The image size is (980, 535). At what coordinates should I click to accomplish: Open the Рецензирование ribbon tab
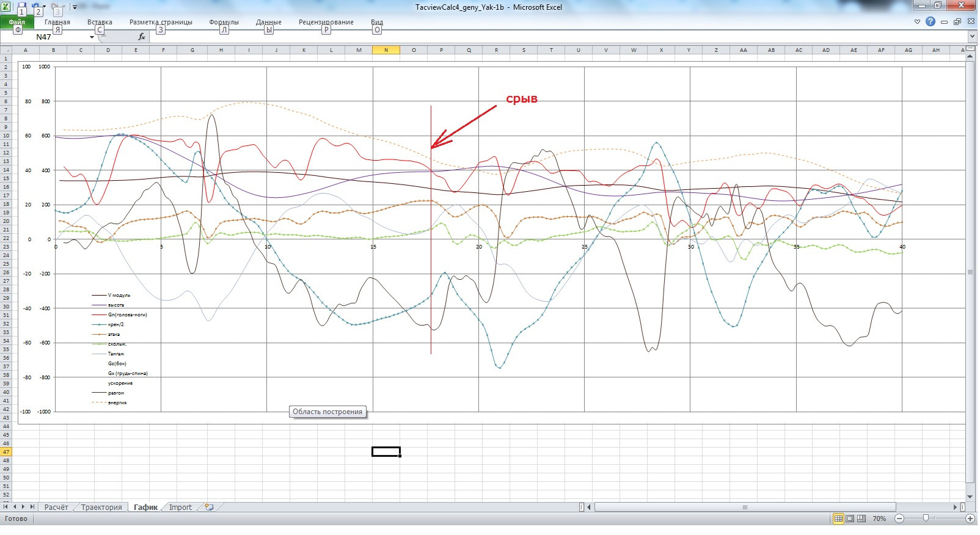coord(326,22)
